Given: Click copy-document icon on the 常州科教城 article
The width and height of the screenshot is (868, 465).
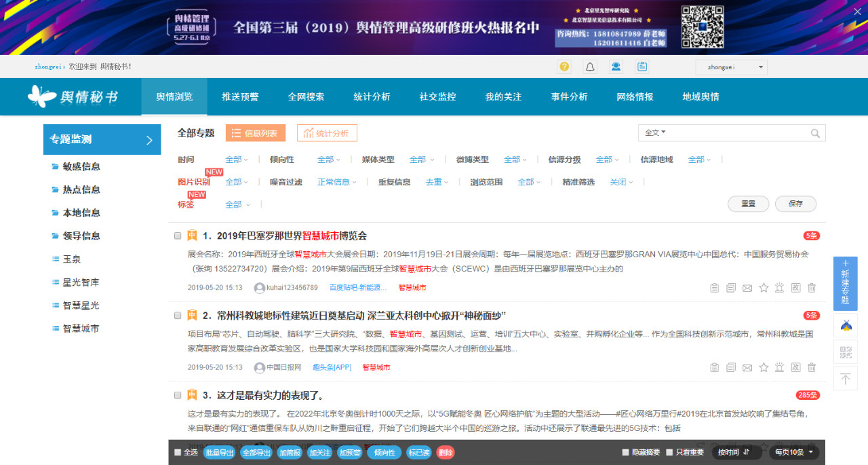Looking at the screenshot, I should [730, 367].
